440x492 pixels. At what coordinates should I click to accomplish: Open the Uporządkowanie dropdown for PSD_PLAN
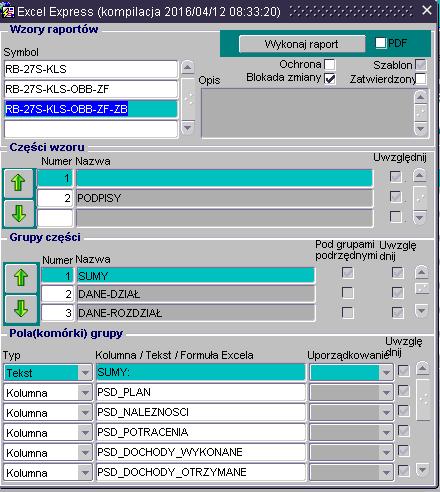click(386, 393)
